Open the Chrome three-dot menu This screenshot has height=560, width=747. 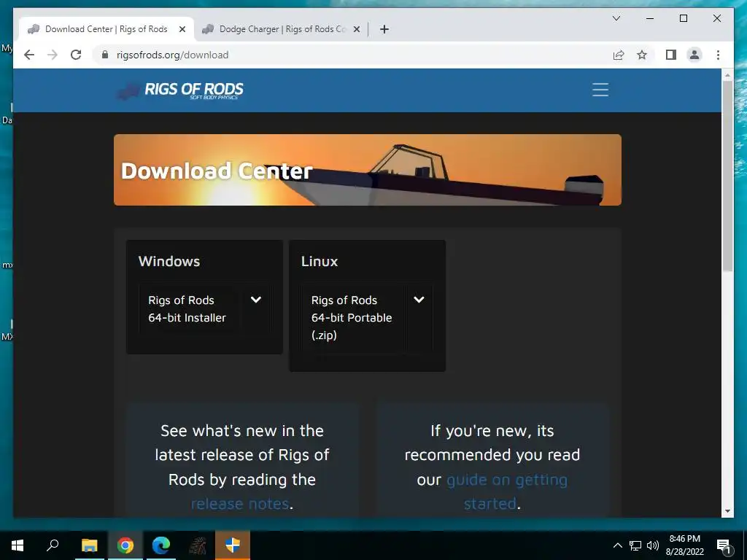718,55
